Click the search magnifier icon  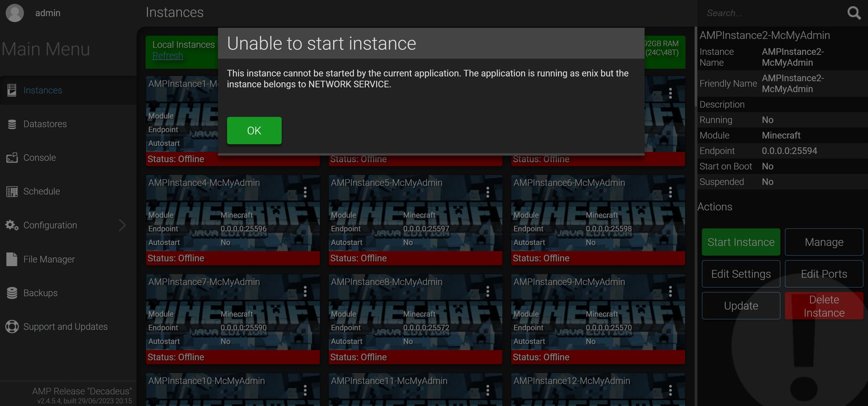point(854,13)
